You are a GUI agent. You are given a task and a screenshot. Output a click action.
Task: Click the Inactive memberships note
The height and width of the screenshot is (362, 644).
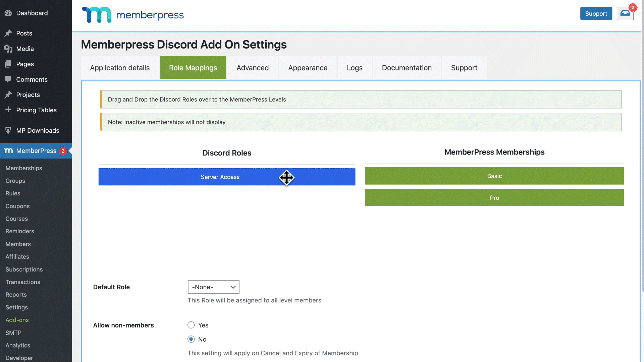[361, 122]
